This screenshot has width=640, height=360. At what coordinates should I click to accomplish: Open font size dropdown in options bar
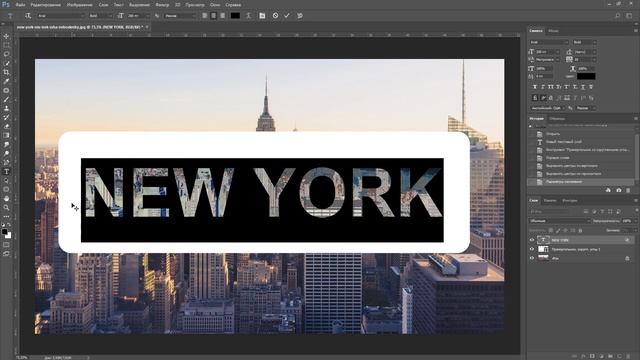coord(138,16)
